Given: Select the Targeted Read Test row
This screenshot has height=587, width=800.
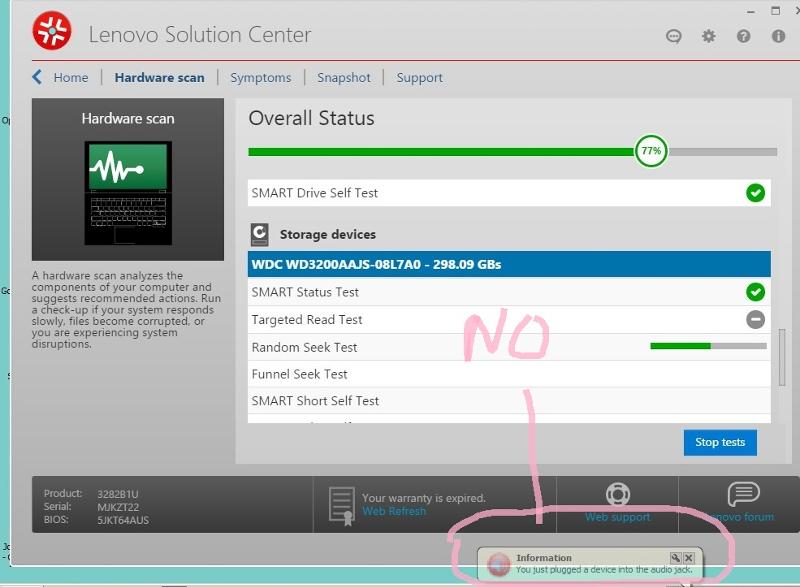Looking at the screenshot, I should point(509,320).
